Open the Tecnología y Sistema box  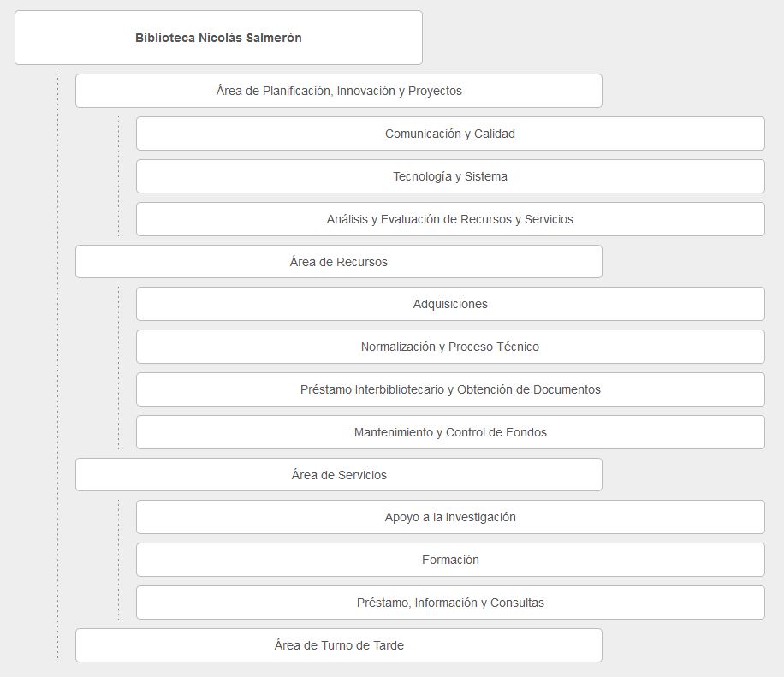pyautogui.click(x=449, y=176)
